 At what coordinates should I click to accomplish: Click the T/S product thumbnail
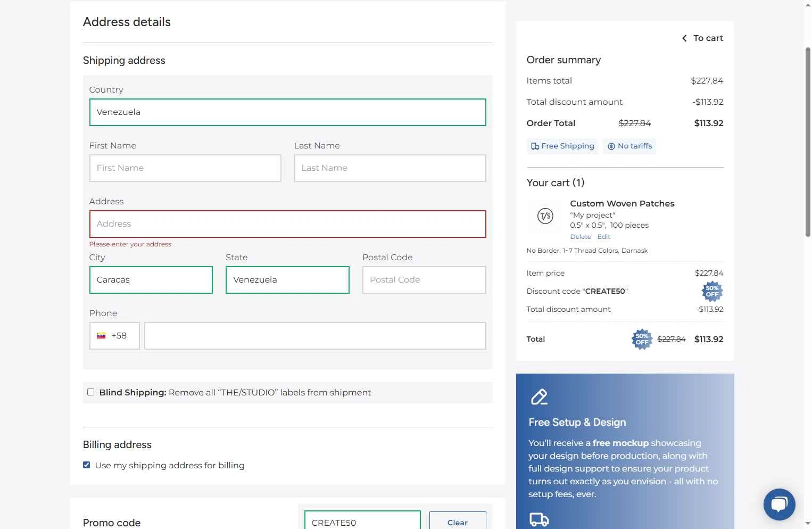[x=545, y=216]
